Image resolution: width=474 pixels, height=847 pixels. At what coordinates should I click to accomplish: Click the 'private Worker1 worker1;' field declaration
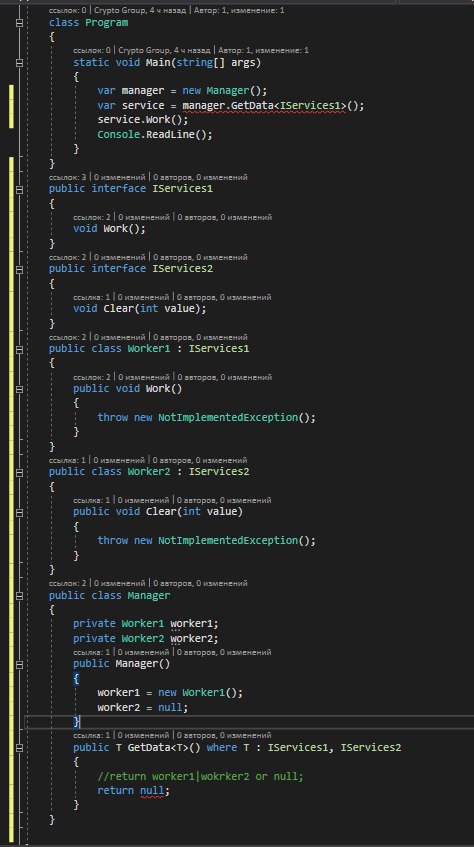(x=146, y=624)
